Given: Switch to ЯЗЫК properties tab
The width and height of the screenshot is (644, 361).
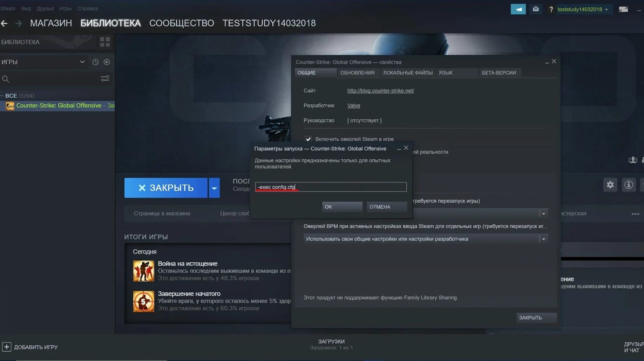Looking at the screenshot, I should click(x=457, y=73).
